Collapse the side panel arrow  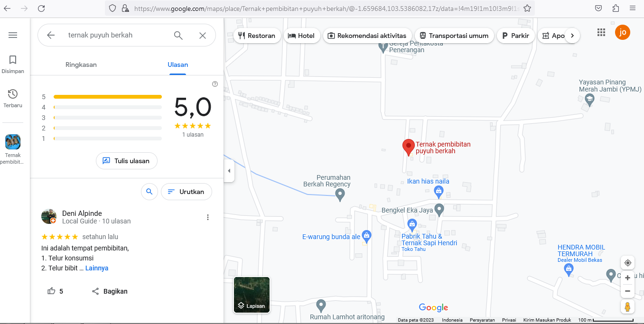click(229, 171)
